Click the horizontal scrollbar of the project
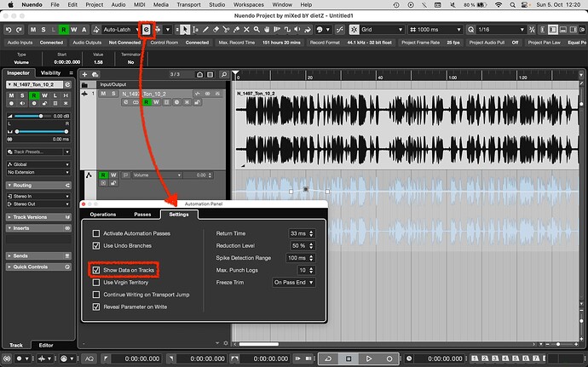Image resolution: width=588 pixels, height=367 pixels. click(x=259, y=344)
